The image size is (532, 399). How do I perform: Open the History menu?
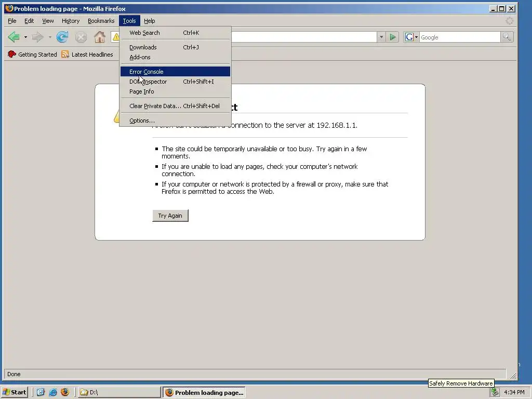point(71,21)
